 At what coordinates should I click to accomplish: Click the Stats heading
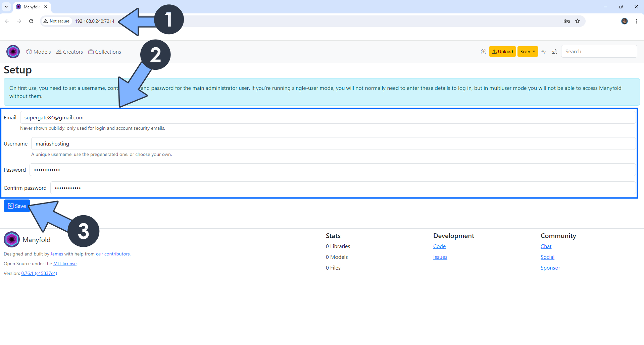click(x=333, y=236)
